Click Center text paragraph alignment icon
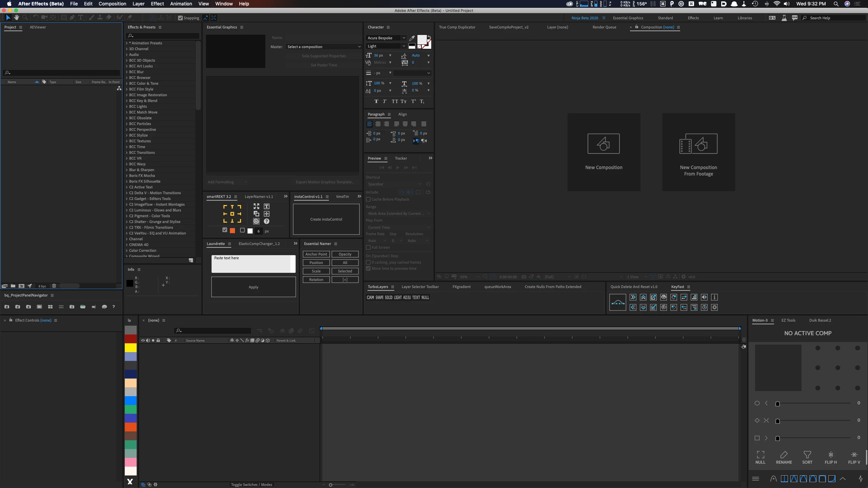The width and height of the screenshot is (868, 488). [378, 124]
